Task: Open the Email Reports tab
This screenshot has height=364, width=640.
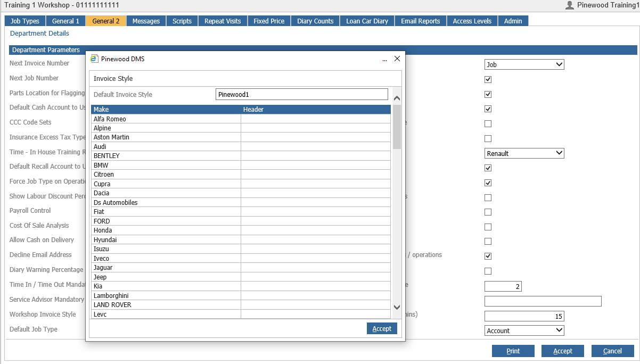Action: [x=421, y=21]
